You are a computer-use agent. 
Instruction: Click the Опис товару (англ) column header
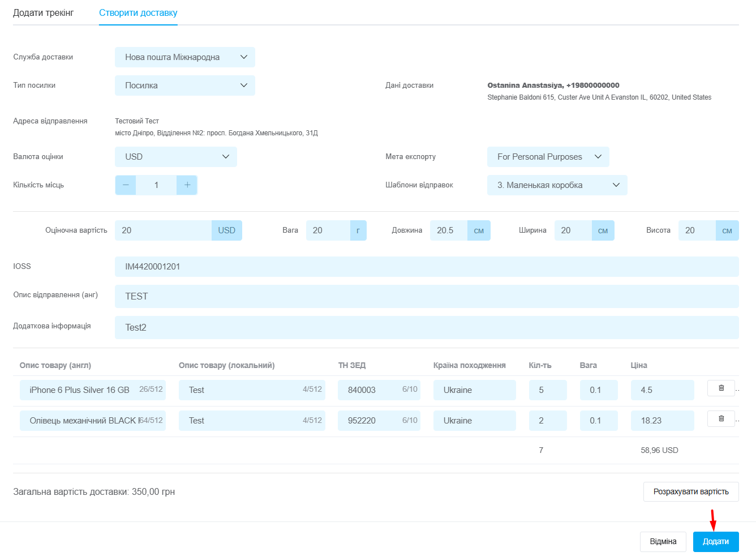(x=55, y=365)
